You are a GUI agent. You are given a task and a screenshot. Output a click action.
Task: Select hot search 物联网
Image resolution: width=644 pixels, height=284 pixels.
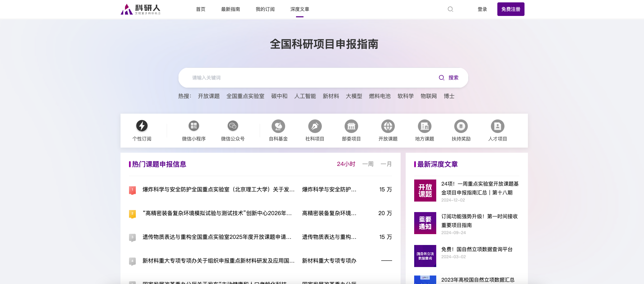tap(429, 96)
